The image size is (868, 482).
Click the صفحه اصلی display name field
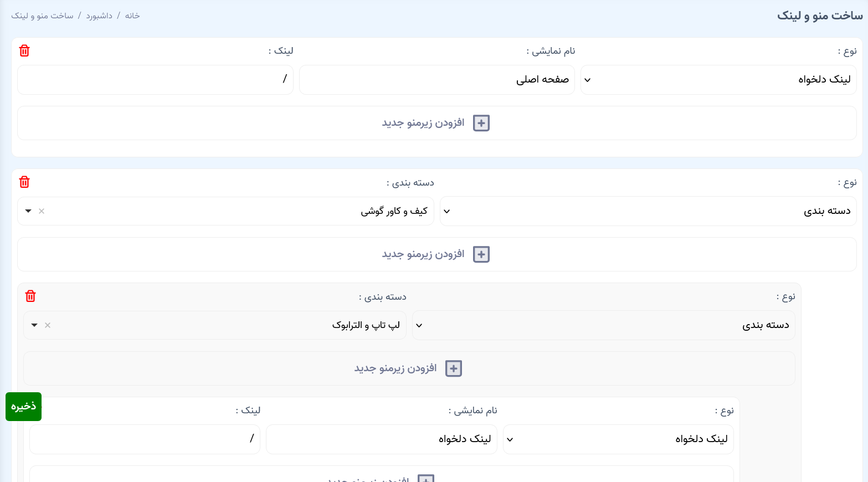pyautogui.click(x=436, y=80)
